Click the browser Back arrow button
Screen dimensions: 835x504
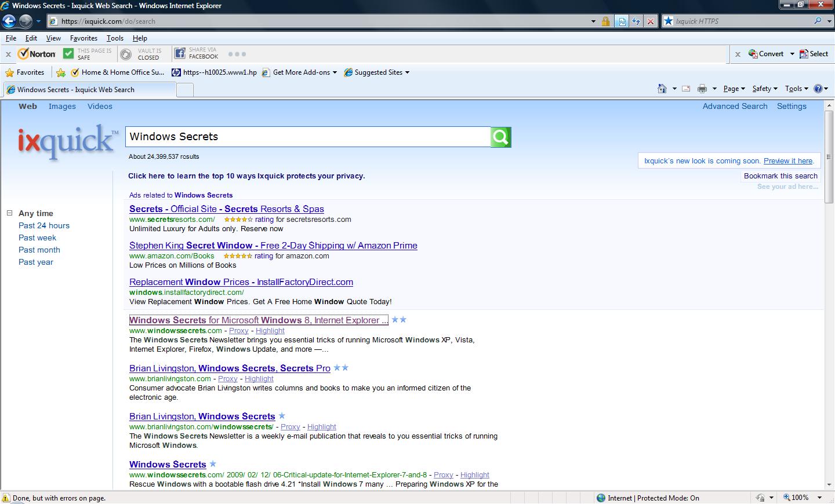[x=9, y=21]
